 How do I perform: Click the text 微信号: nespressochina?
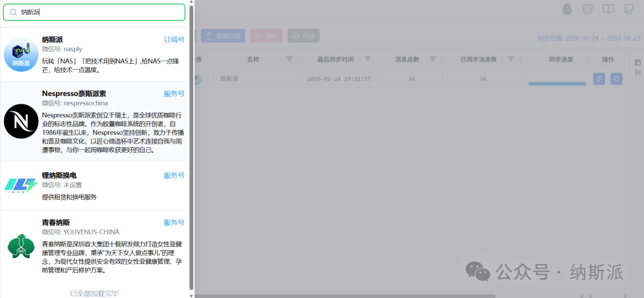tap(75, 103)
